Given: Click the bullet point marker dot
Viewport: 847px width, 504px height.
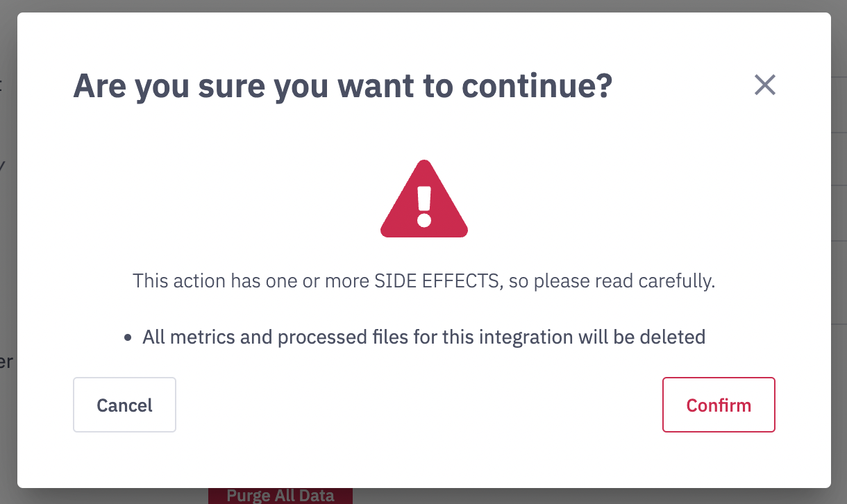Looking at the screenshot, I should 128,337.
